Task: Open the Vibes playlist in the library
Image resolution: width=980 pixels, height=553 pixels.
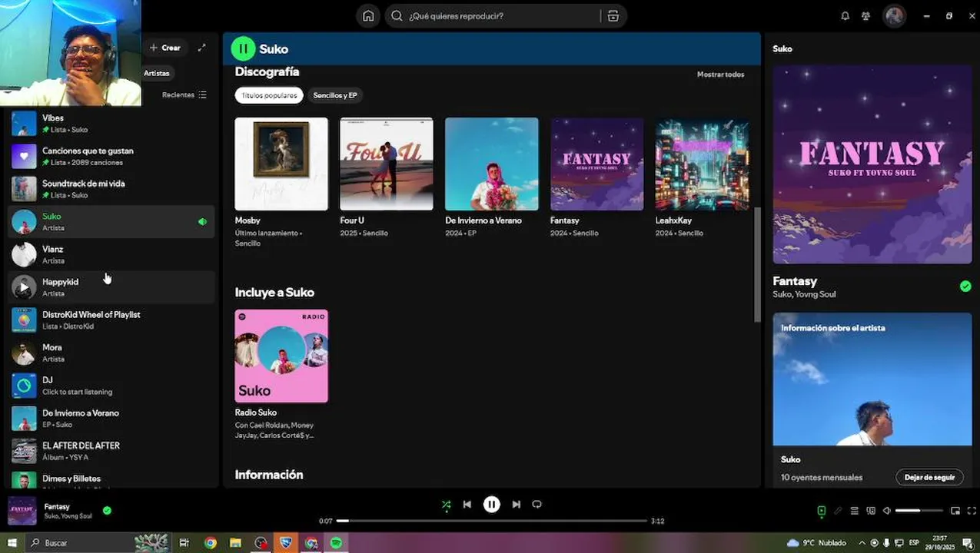Action: pyautogui.click(x=111, y=124)
